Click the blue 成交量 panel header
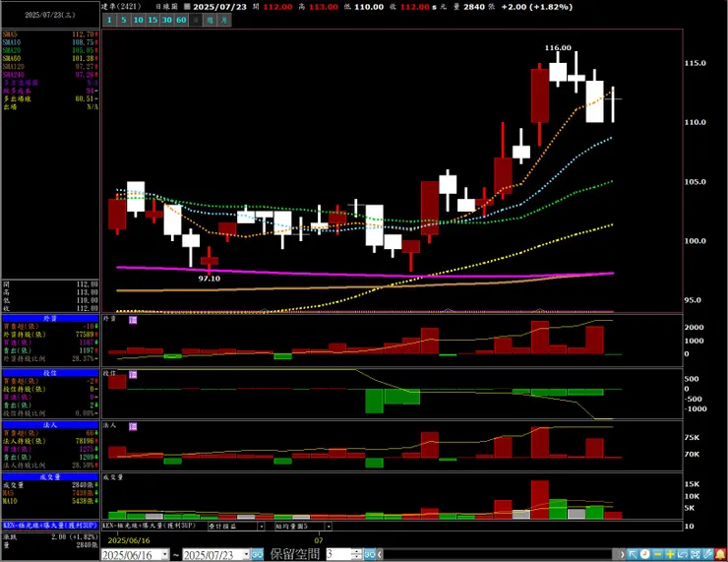Image resolution: width=728 pixels, height=562 pixels. [x=50, y=477]
